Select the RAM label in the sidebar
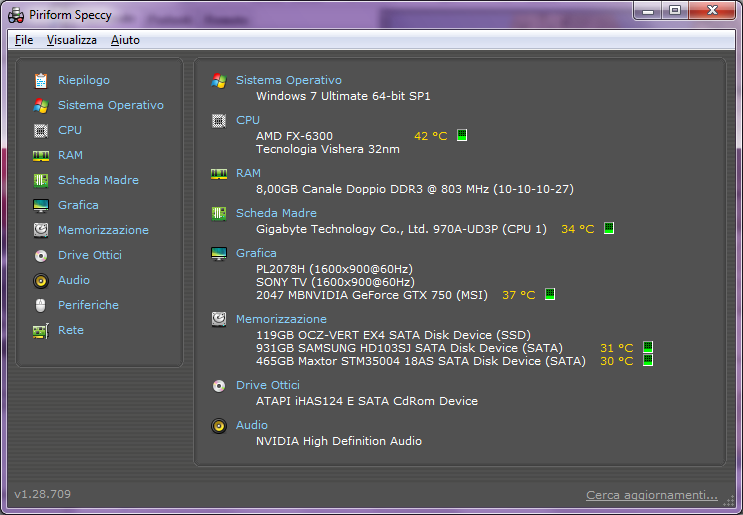The image size is (743, 515). pyautogui.click(x=70, y=155)
